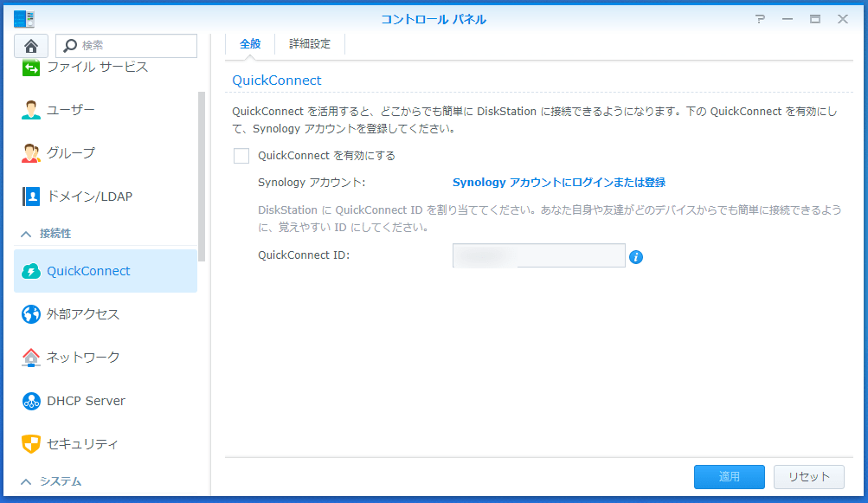Click the search magnifier icon
This screenshot has width=868, height=503.
pyautogui.click(x=70, y=45)
